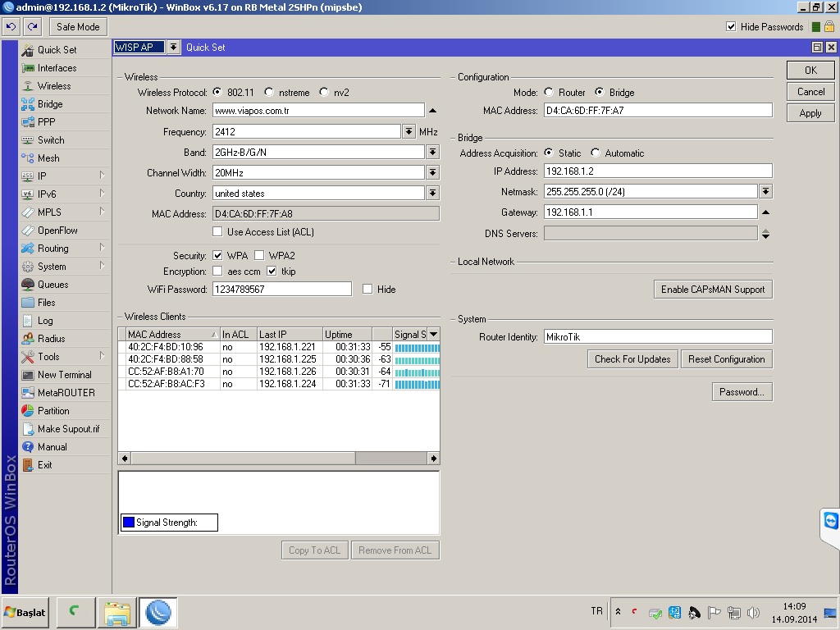Open the WISP AP mode dropdown

tap(173, 48)
